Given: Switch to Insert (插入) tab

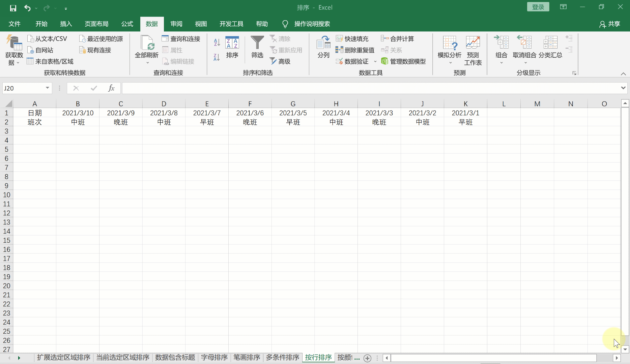Looking at the screenshot, I should 66,24.
